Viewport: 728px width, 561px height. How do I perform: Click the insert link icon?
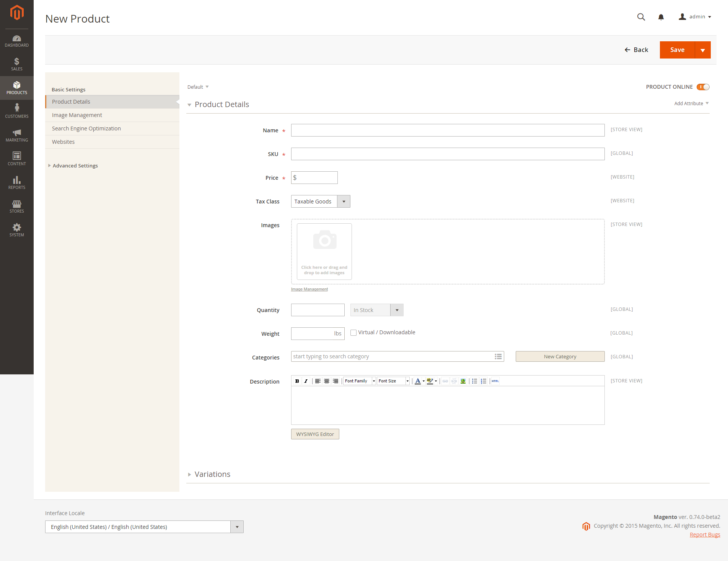click(445, 381)
